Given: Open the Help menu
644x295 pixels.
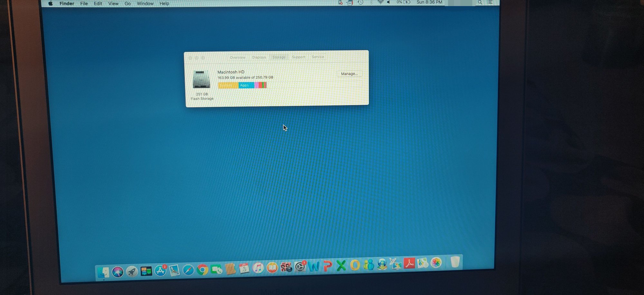Looking at the screenshot, I should (164, 4).
